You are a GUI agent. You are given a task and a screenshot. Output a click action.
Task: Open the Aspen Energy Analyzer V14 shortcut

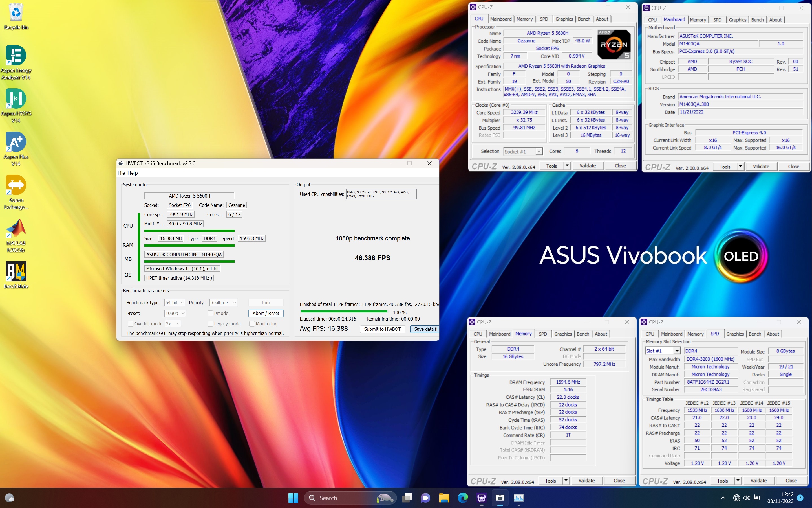point(16,62)
